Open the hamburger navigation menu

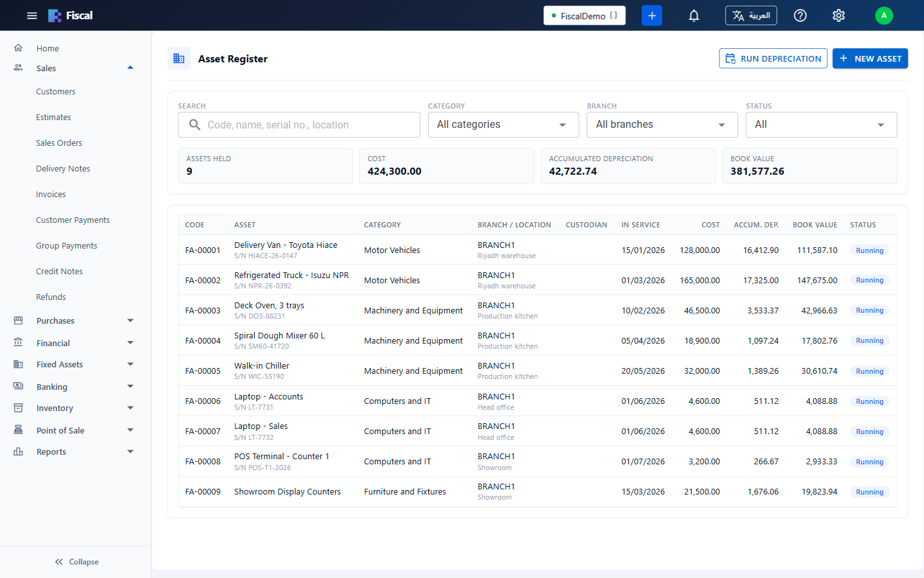tap(32, 15)
